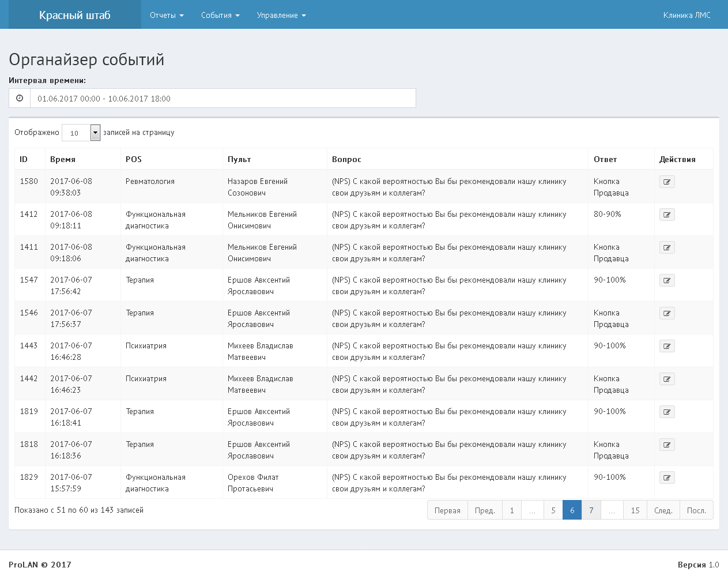Edit the entry with ID 1819

[667, 412]
